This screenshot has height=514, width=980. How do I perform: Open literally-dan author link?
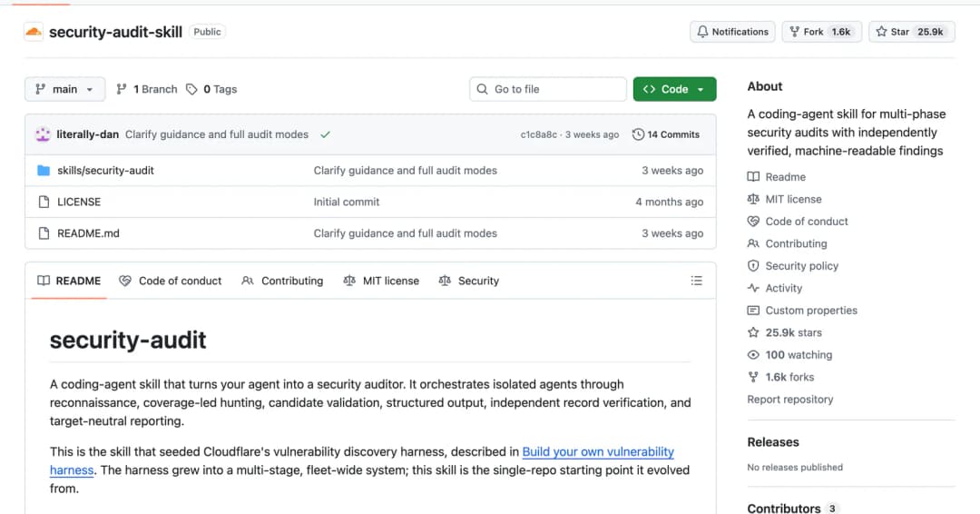pos(87,134)
